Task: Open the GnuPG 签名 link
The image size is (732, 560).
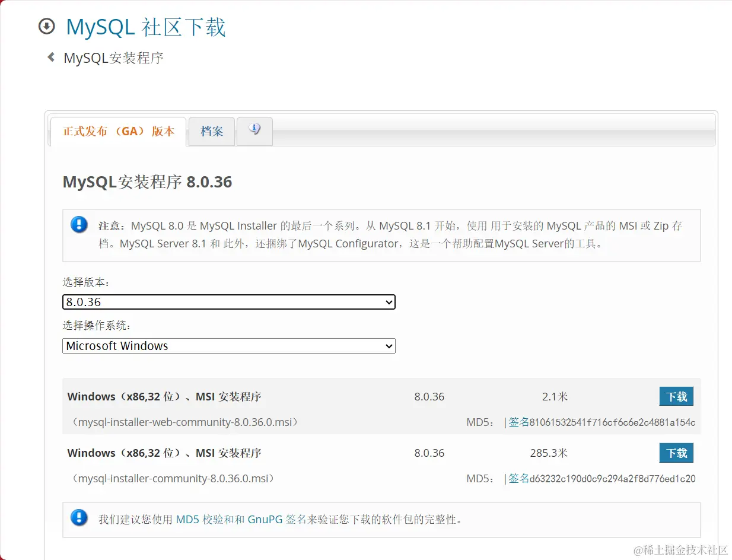Action: pyautogui.click(x=277, y=519)
